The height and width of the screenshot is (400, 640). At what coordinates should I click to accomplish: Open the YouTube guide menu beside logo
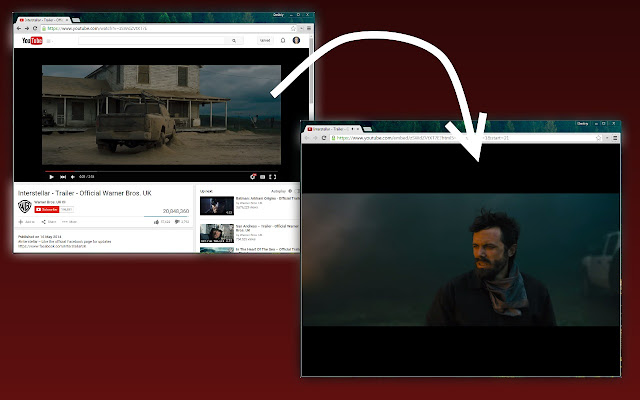pyautogui.click(x=49, y=41)
